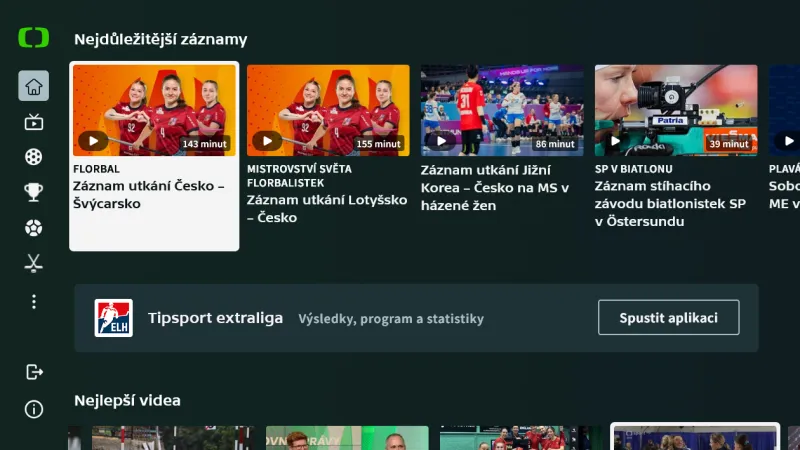Open the info circle icon
Image resolution: width=800 pixels, height=450 pixels.
tap(34, 409)
